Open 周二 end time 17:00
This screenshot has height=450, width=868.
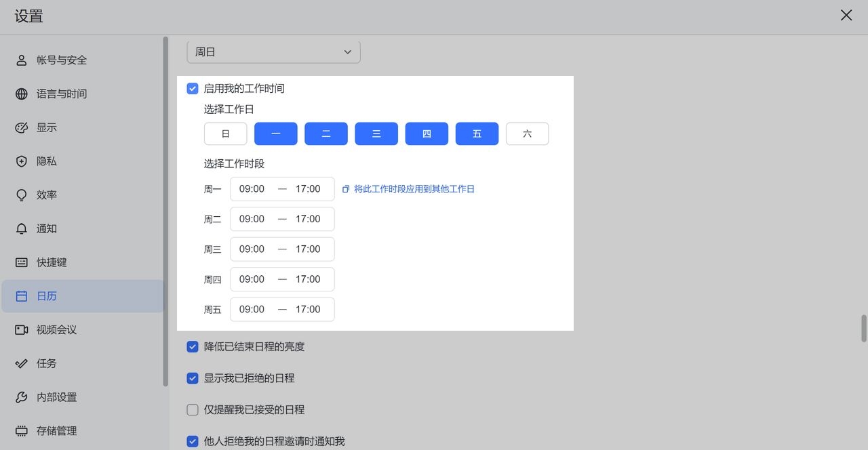[308, 219]
